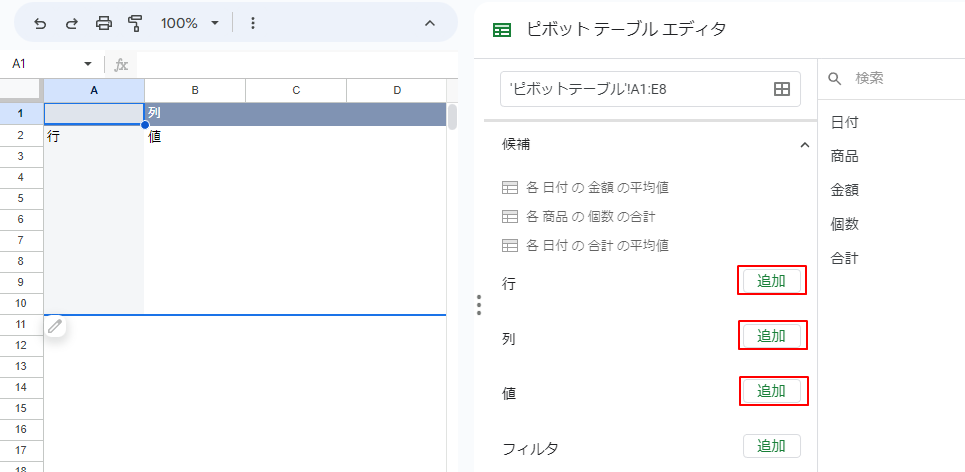The image size is (965, 472).
Task: Open the 100% zoom dropdown
Action: 189,23
